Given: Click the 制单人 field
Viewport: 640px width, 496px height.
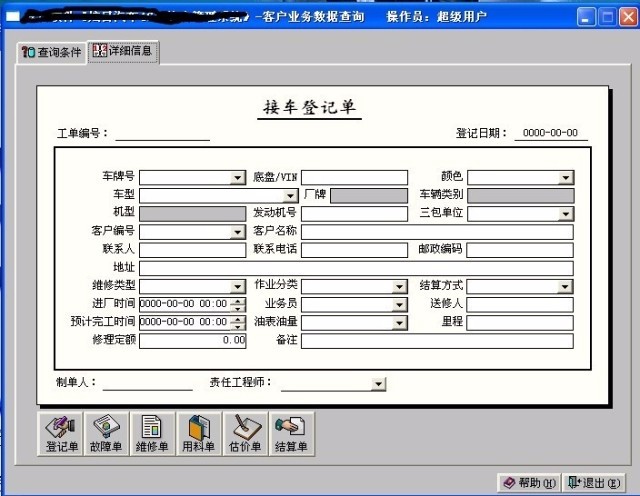Looking at the screenshot, I should coord(147,383).
